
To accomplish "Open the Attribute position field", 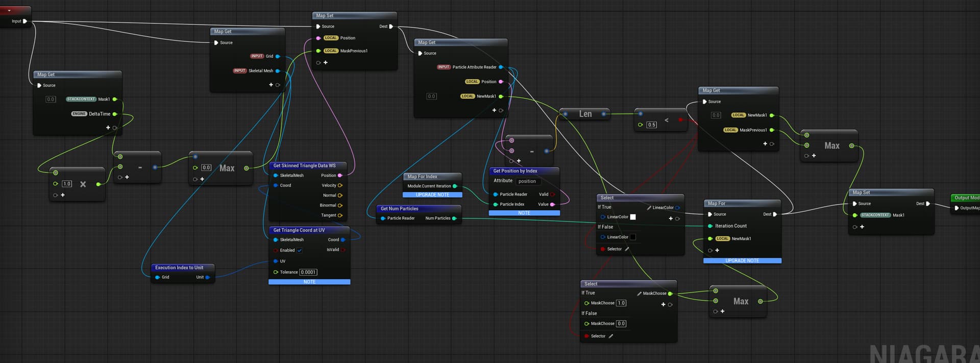I will pyautogui.click(x=527, y=181).
